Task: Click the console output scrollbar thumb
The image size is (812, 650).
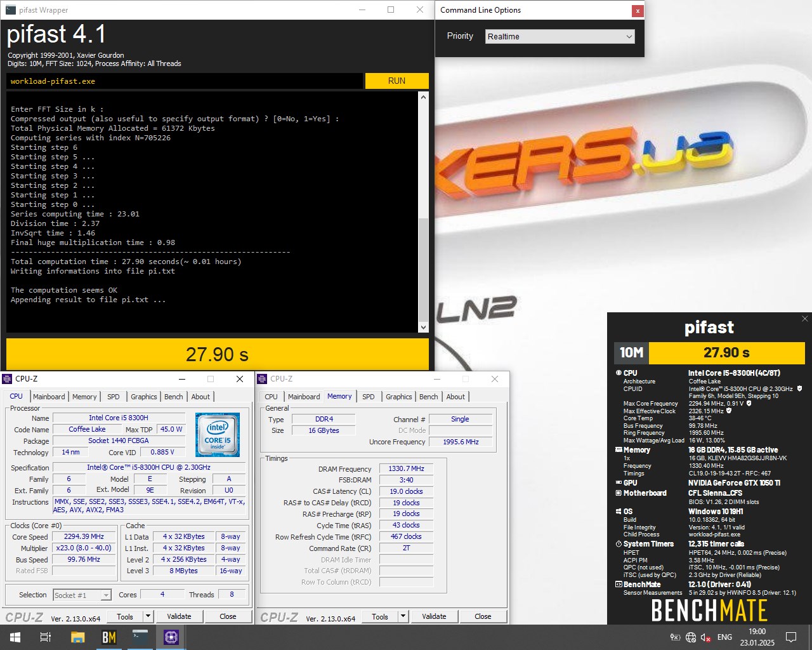Action: [424, 270]
